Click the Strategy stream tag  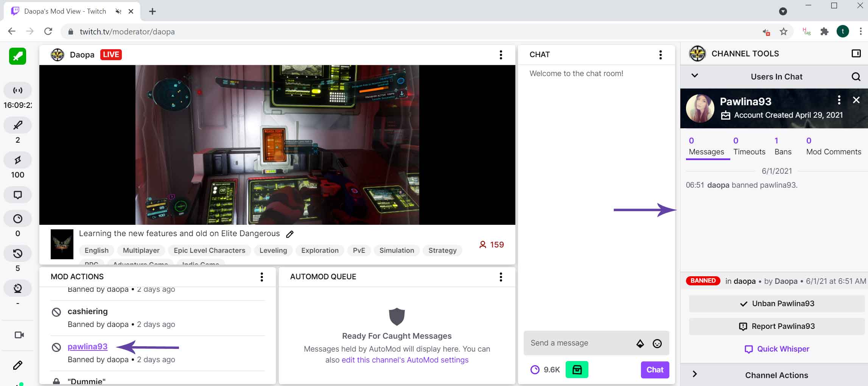pos(442,251)
